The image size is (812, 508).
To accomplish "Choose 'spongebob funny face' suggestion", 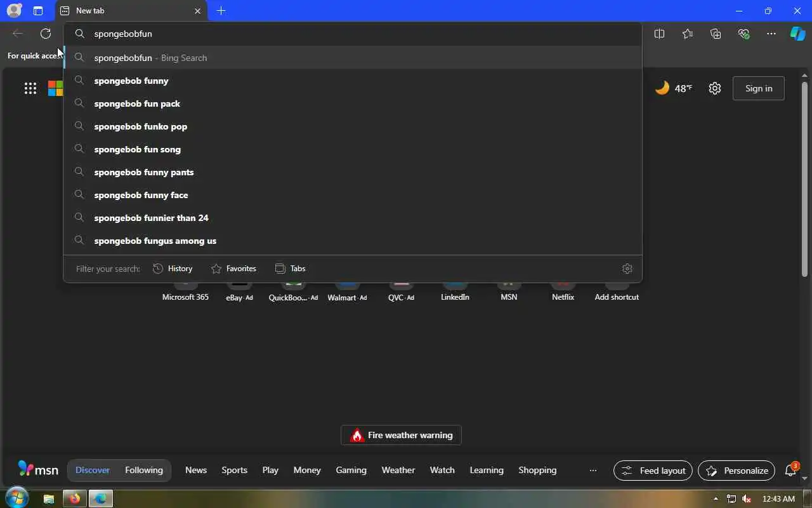I will click(x=353, y=195).
